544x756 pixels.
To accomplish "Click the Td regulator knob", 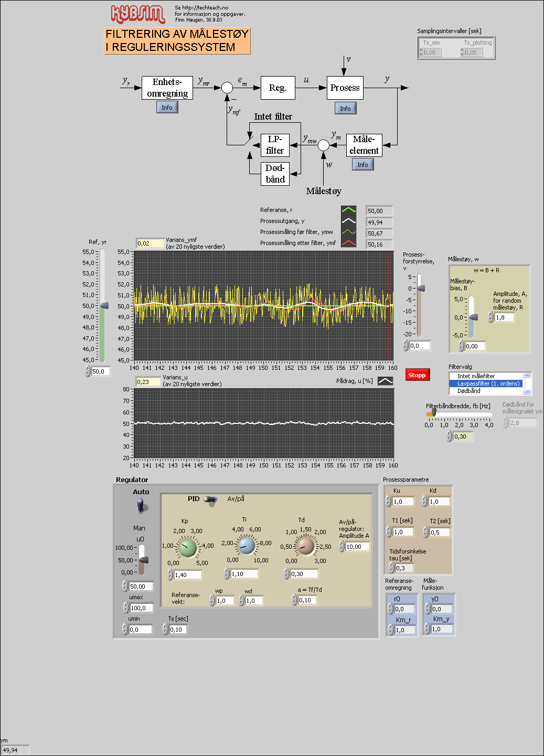I will coord(305,546).
